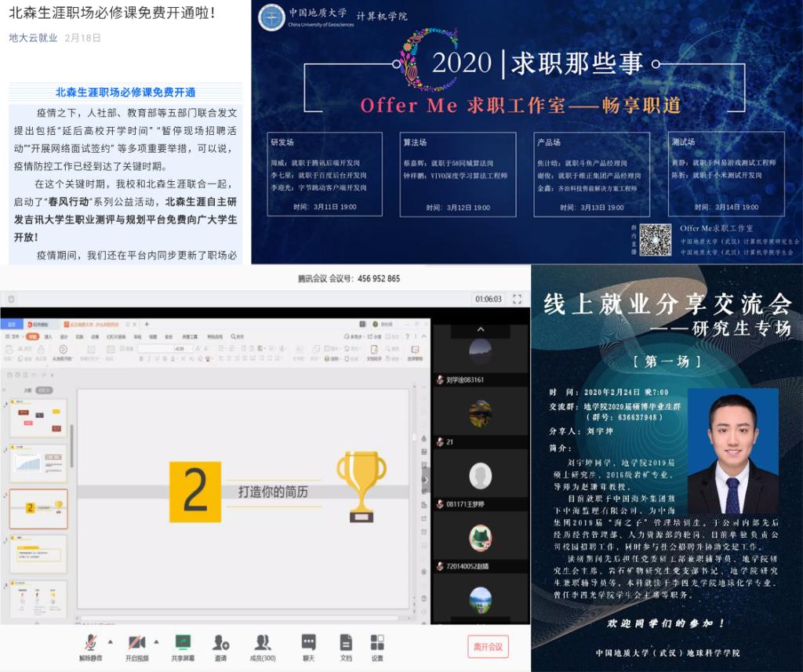Click the Leave Meeting (离开会议) button
803x672 pixels.
488,647
